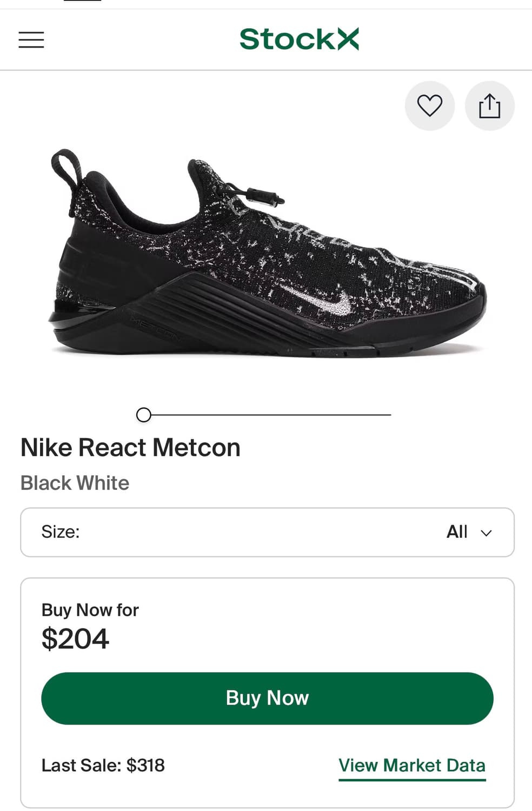This screenshot has width=532, height=811.
Task: Click the "All" size value
Action: click(x=457, y=532)
